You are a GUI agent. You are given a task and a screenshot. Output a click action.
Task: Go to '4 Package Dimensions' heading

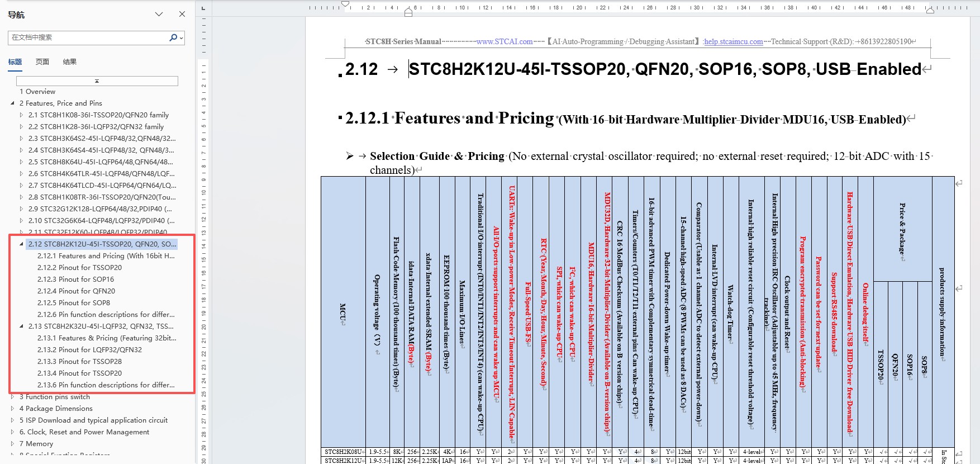click(56, 409)
